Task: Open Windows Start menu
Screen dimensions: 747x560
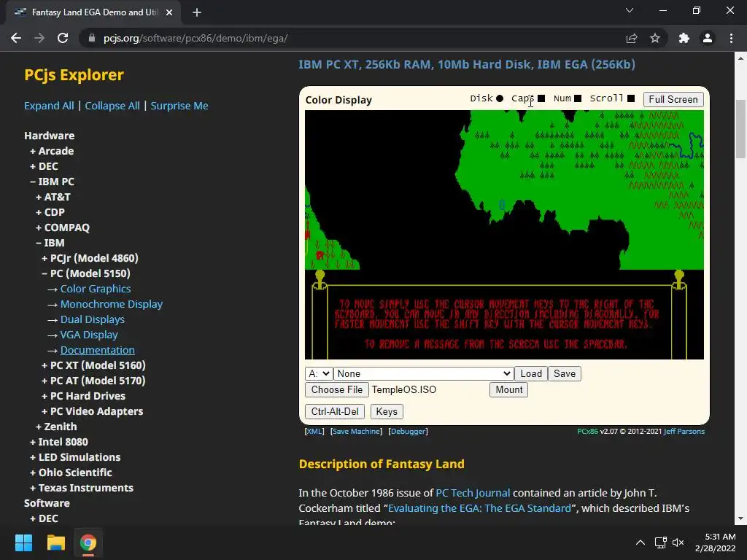Action: click(23, 542)
